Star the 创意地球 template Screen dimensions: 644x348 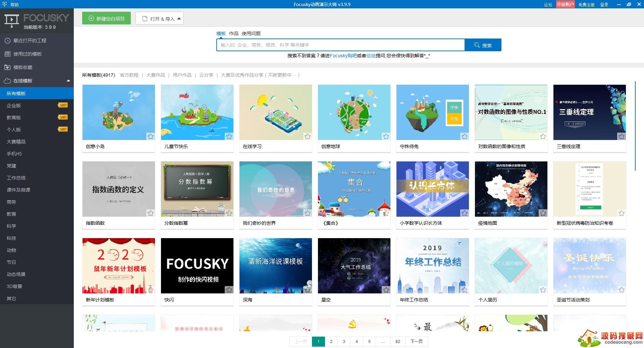click(386, 136)
